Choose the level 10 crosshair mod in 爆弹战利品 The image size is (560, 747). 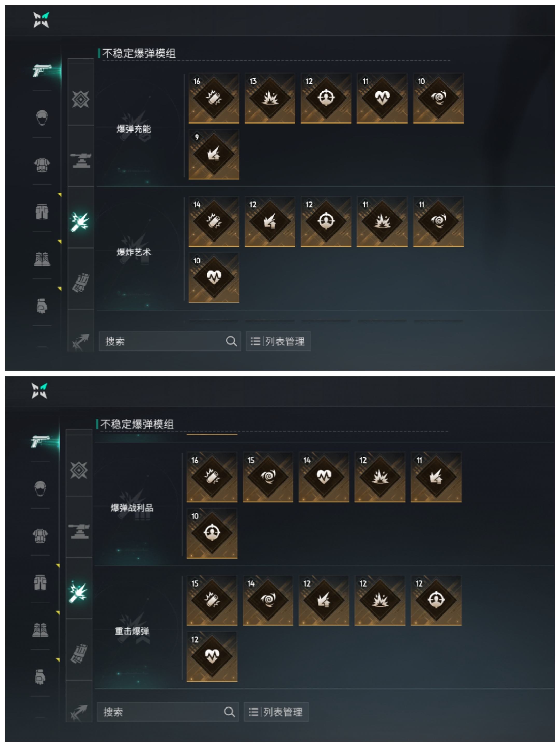coord(212,533)
